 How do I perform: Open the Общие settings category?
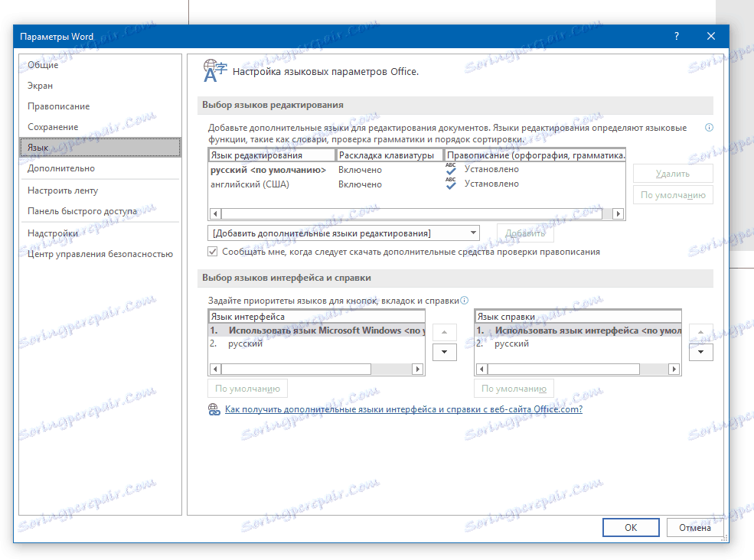pyautogui.click(x=100, y=65)
